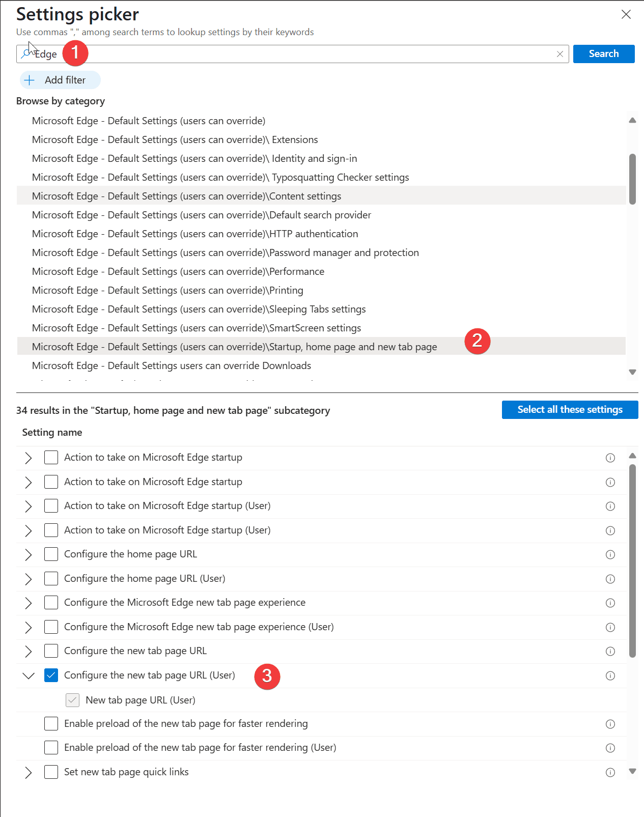Open info icon for Set new tab page quick links
Screen dimensions: 644x817
(610, 773)
